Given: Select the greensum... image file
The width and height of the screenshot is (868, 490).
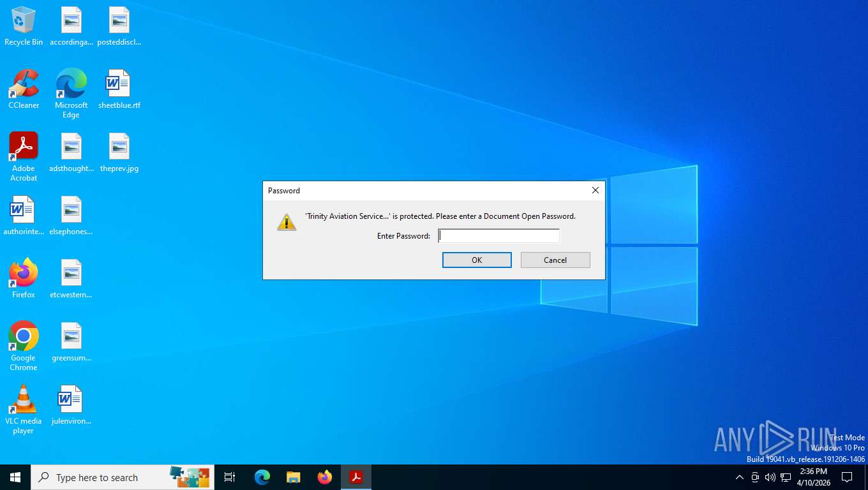Looking at the screenshot, I should tap(71, 342).
